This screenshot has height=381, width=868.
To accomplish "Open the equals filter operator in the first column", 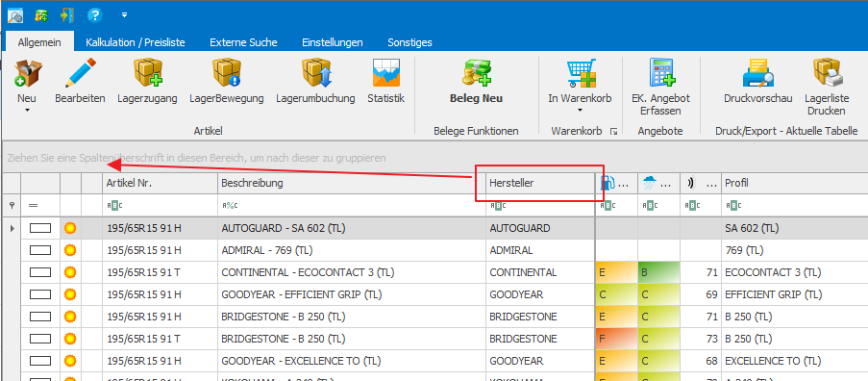I will [34, 206].
